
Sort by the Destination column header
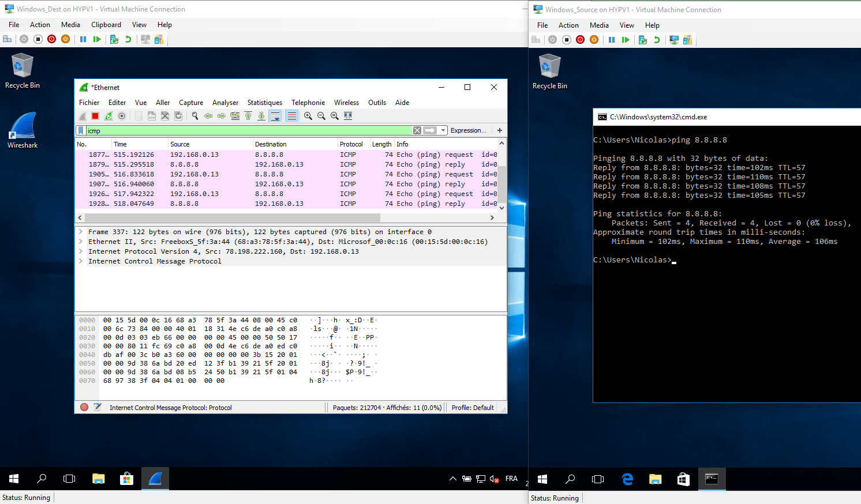pyautogui.click(x=295, y=144)
